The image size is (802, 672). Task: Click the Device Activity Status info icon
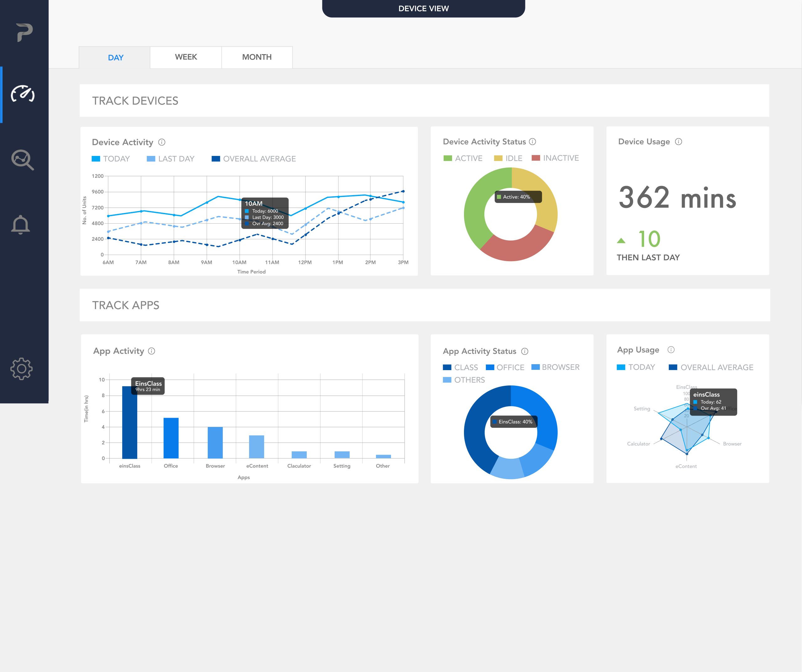(532, 142)
